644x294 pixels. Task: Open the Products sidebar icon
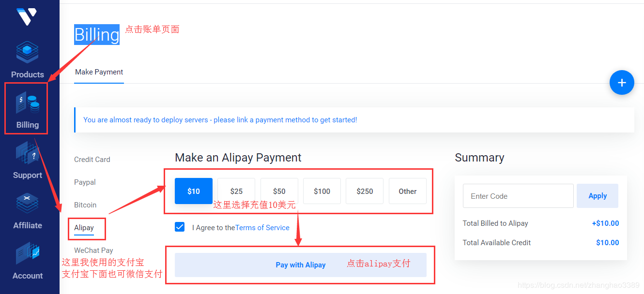tap(27, 53)
